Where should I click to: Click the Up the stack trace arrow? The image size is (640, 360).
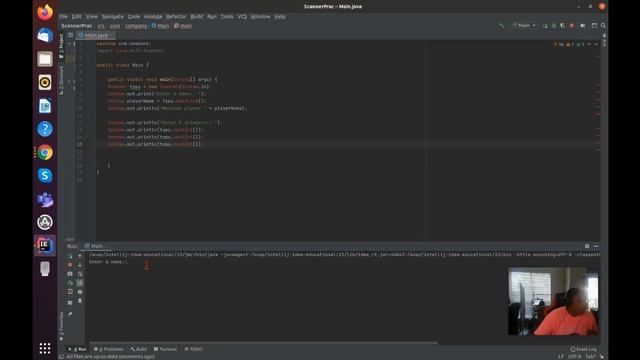[80, 256]
